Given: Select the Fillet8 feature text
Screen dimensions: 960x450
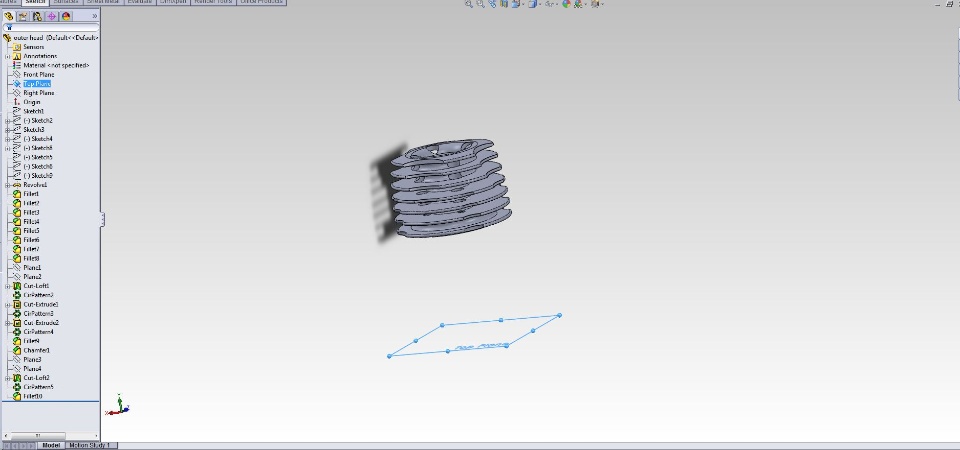Looking at the screenshot, I should pyautogui.click(x=31, y=258).
